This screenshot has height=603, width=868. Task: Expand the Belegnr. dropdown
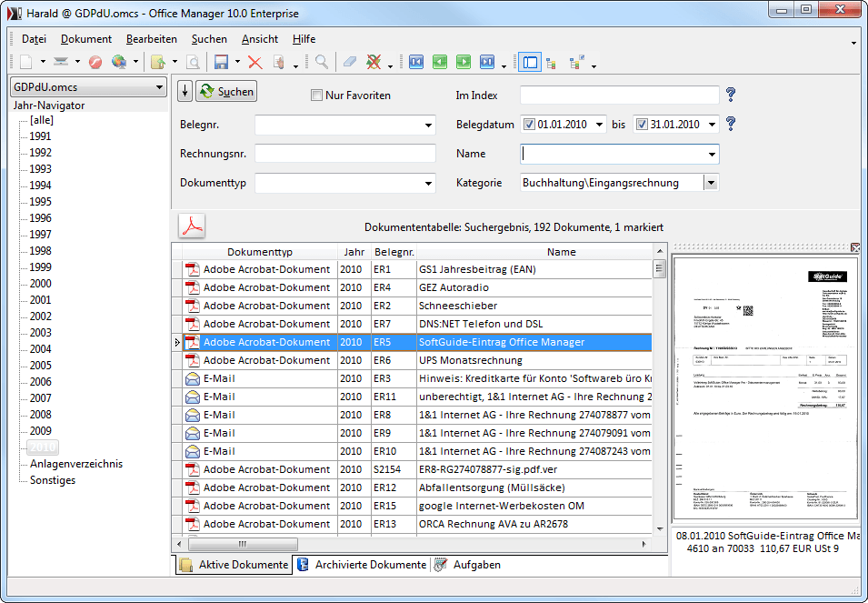click(428, 126)
